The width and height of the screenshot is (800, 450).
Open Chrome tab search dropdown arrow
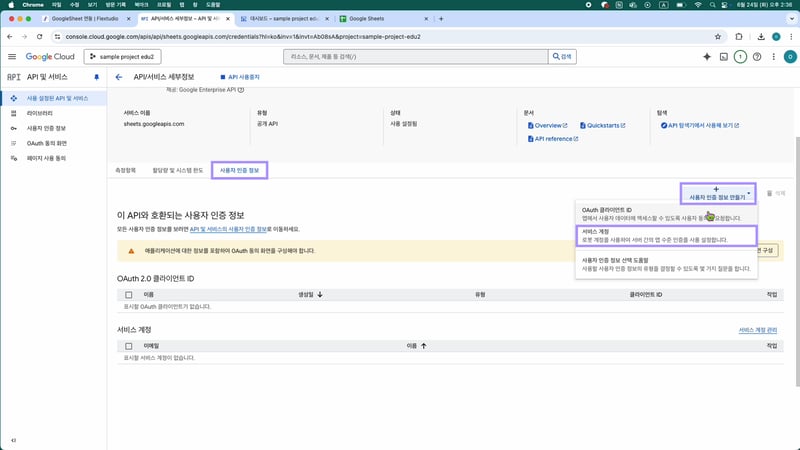point(791,19)
